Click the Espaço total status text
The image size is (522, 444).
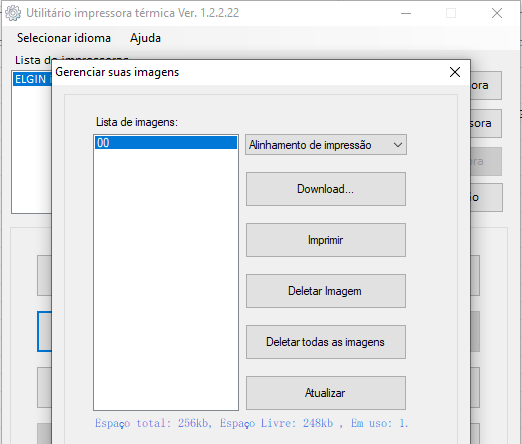click(251, 423)
